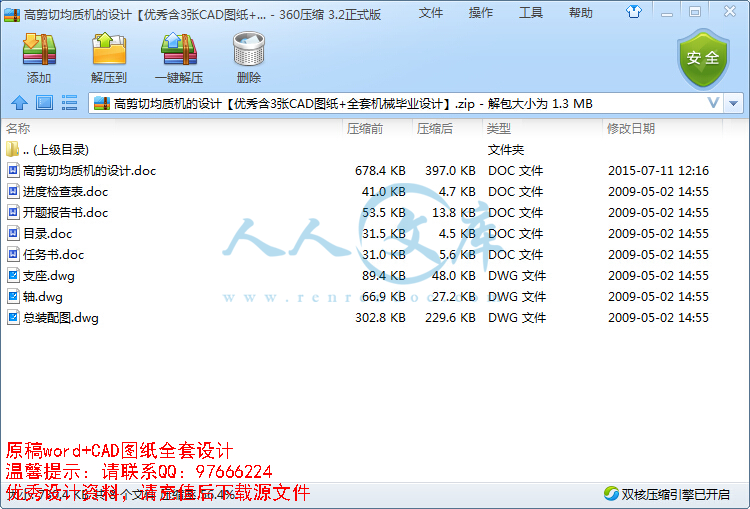Screen dimensions: 750x509
Task: Select file 轴.dwg
Action: [375, 297]
